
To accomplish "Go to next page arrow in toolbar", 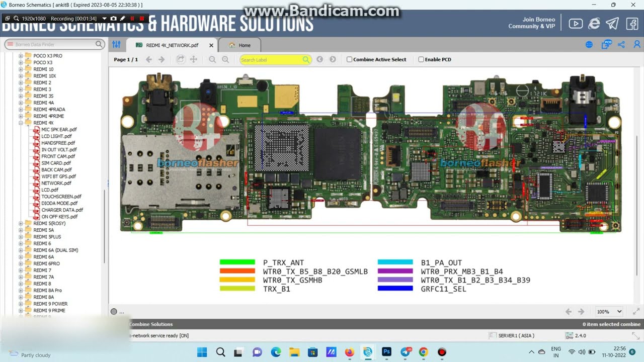I will 162,59.
